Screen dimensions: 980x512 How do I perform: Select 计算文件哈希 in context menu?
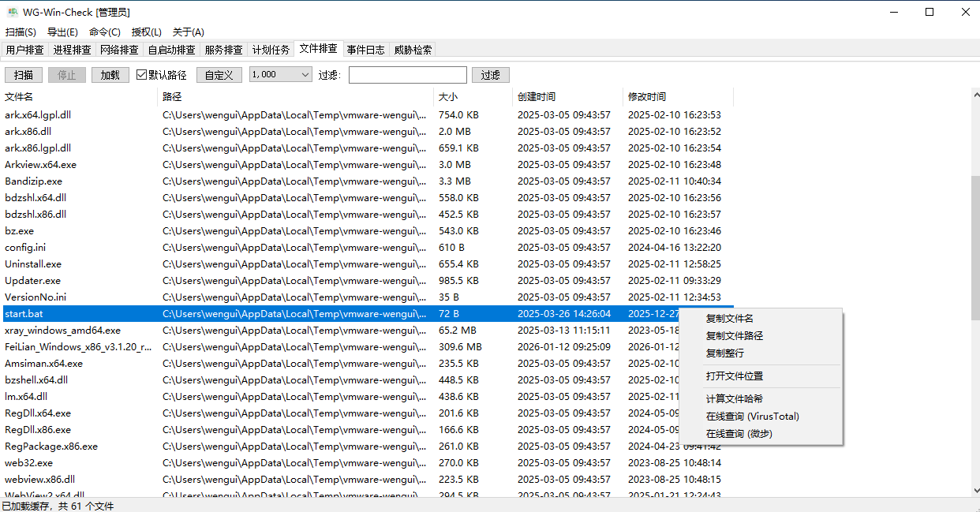(x=734, y=399)
